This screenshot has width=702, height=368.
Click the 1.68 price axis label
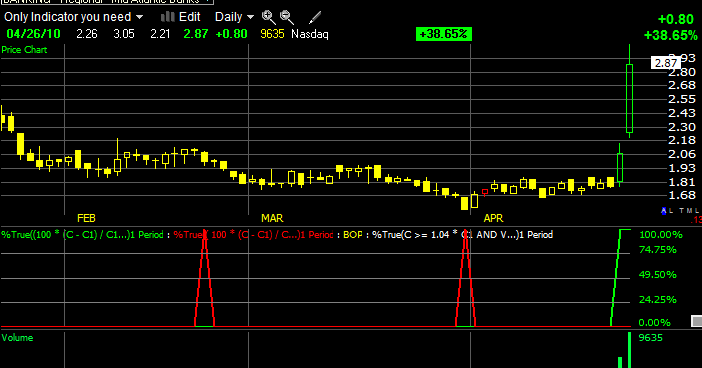tap(682, 195)
